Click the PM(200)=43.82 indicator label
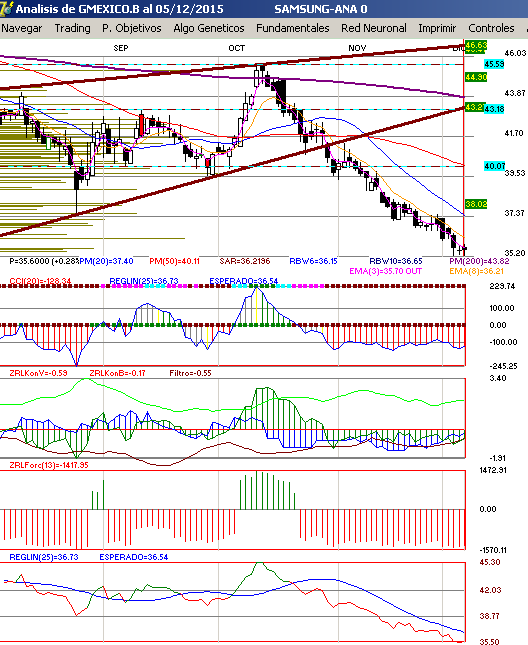This screenshot has height=645, width=528. coord(479,261)
